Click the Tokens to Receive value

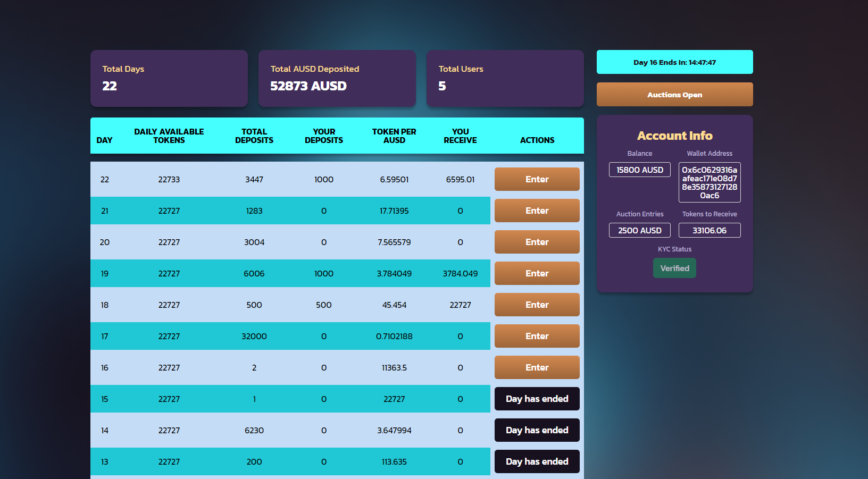[x=710, y=231]
